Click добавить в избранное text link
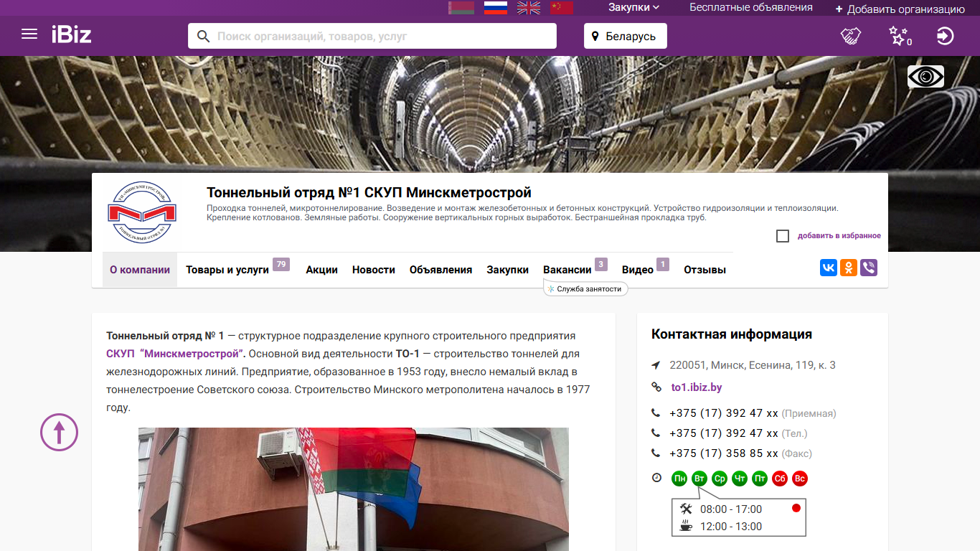980x551 pixels. tap(839, 236)
